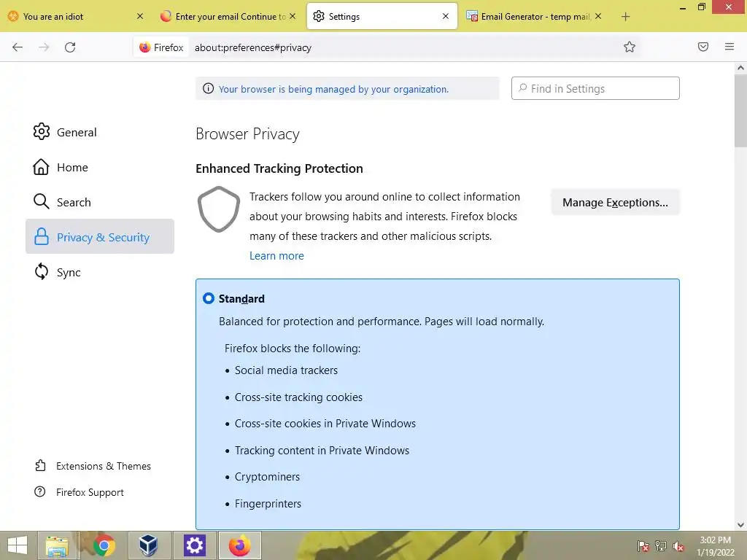
Task: Switch to Email Generator temp mail tab
Action: pyautogui.click(x=535, y=16)
